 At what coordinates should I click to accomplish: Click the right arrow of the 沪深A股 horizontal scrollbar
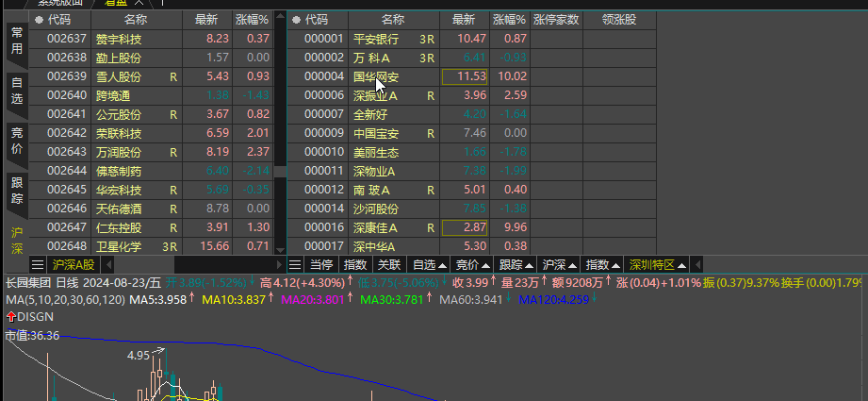(x=280, y=264)
